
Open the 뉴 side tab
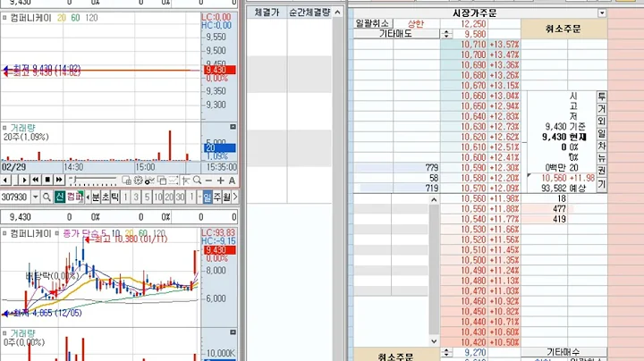[x=602, y=158]
